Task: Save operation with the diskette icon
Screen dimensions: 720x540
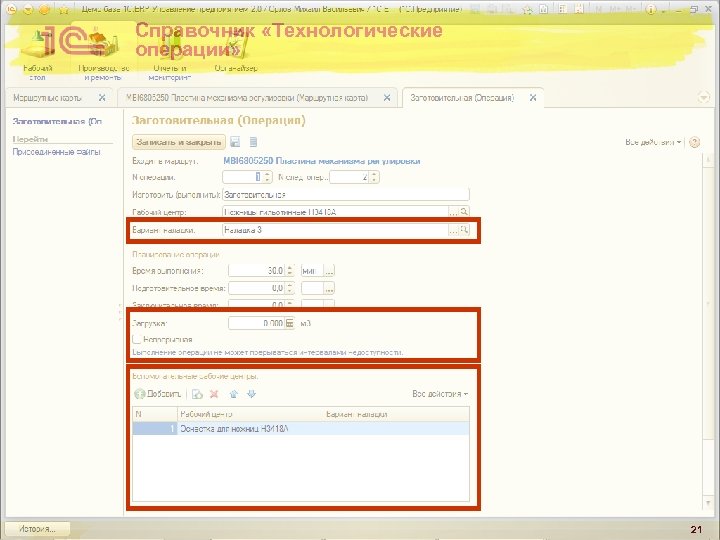Action: point(235,142)
